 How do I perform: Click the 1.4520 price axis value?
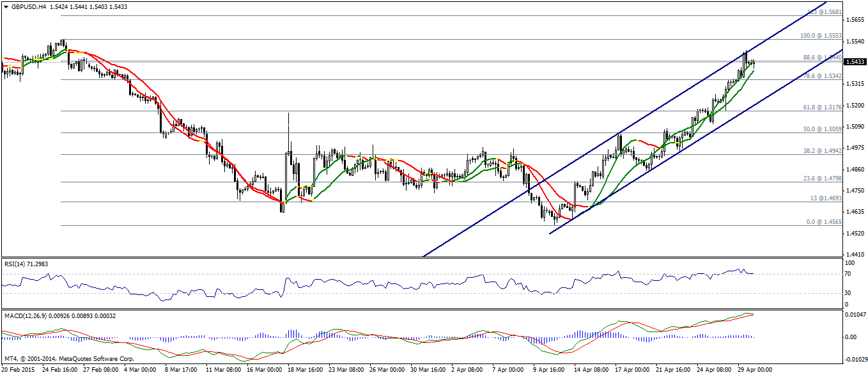click(855, 234)
